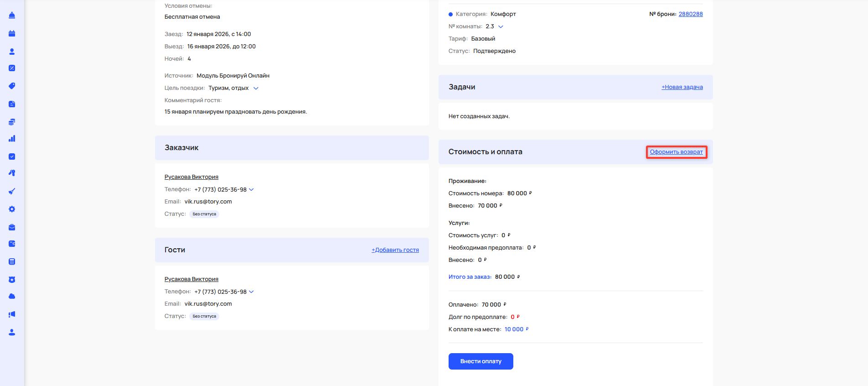Image resolution: width=868 pixels, height=386 pixels.
Task: Open the reception bell sidebar icon
Action: click(x=12, y=16)
